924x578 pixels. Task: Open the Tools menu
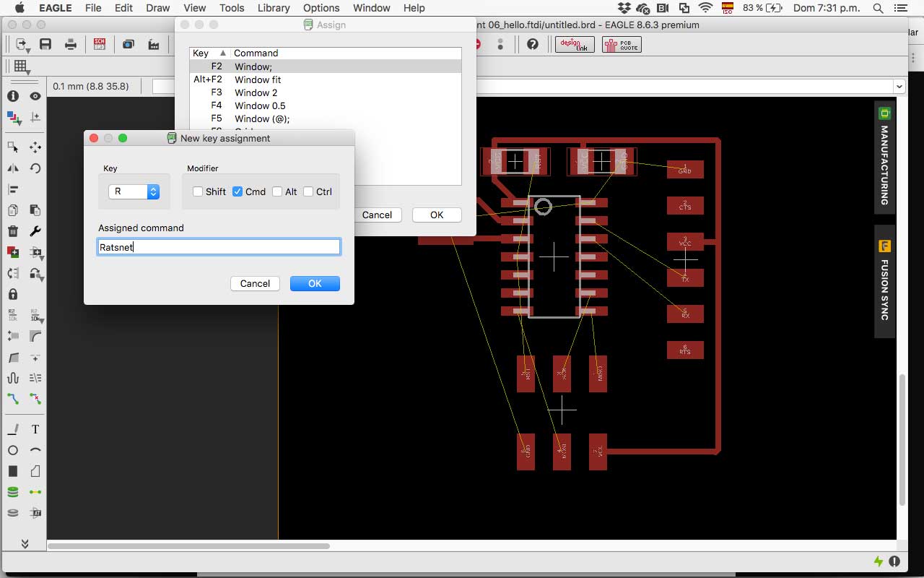click(x=232, y=8)
